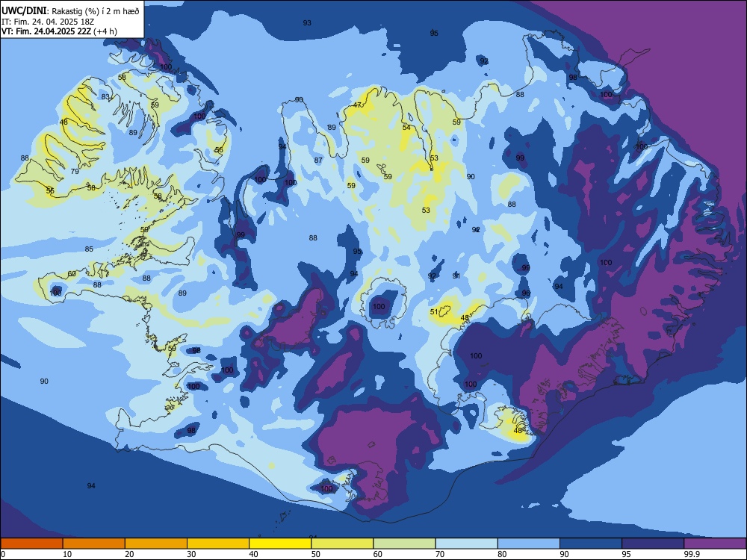Image resolution: width=747 pixels, height=560 pixels.
Task: Select the purple legend swatch above 99.9
Action: click(x=715, y=544)
